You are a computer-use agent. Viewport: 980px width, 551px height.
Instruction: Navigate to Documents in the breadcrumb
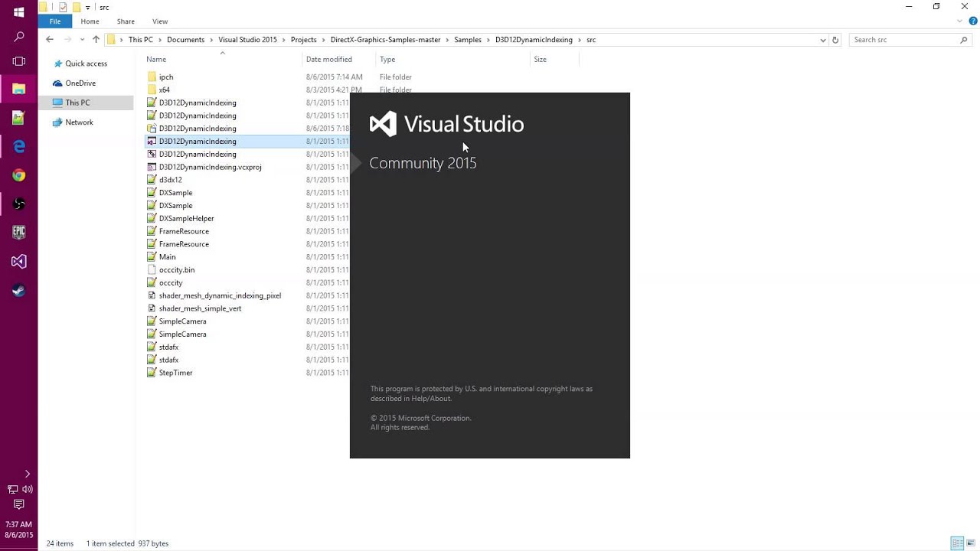[185, 40]
